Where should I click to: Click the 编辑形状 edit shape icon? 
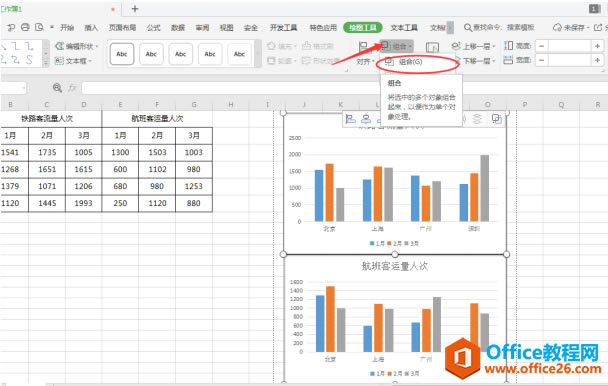click(59, 46)
